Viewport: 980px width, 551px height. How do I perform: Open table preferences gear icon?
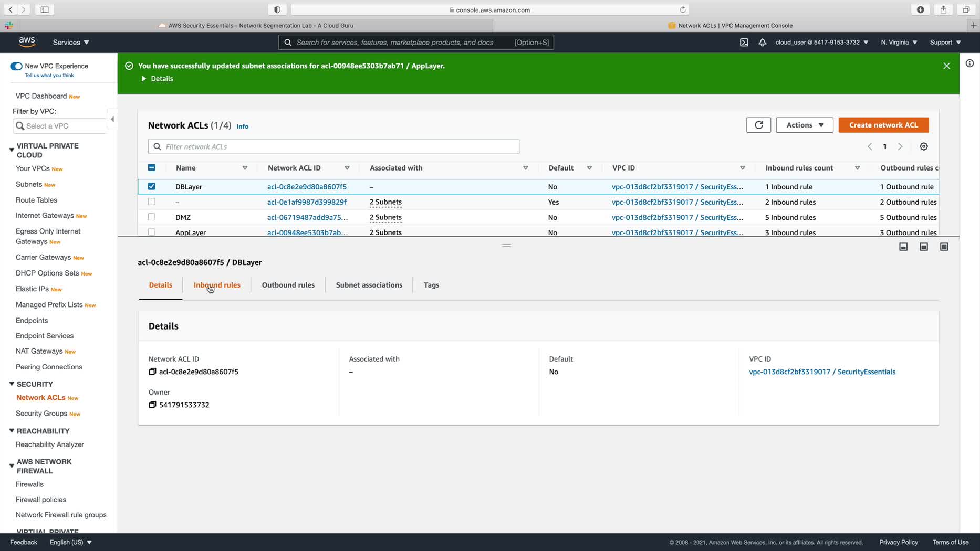(924, 146)
